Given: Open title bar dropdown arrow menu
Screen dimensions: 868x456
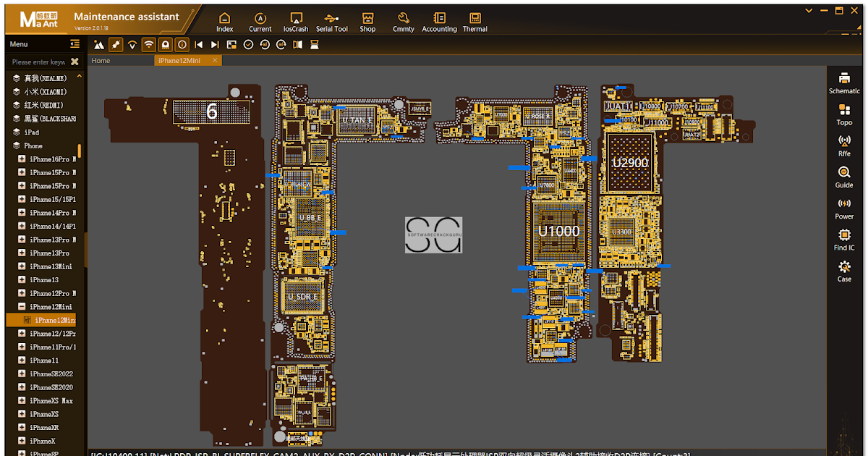Looking at the screenshot, I should tap(809, 10).
